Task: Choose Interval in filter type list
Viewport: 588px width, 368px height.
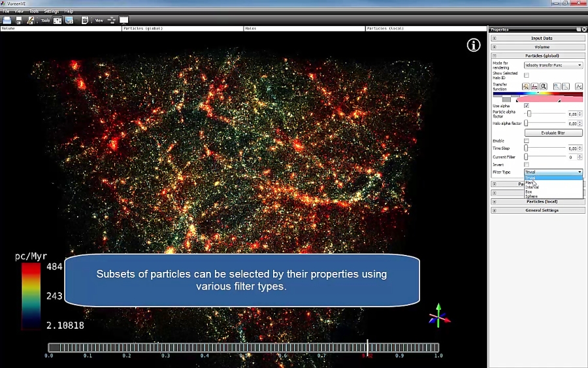Action: [553, 187]
